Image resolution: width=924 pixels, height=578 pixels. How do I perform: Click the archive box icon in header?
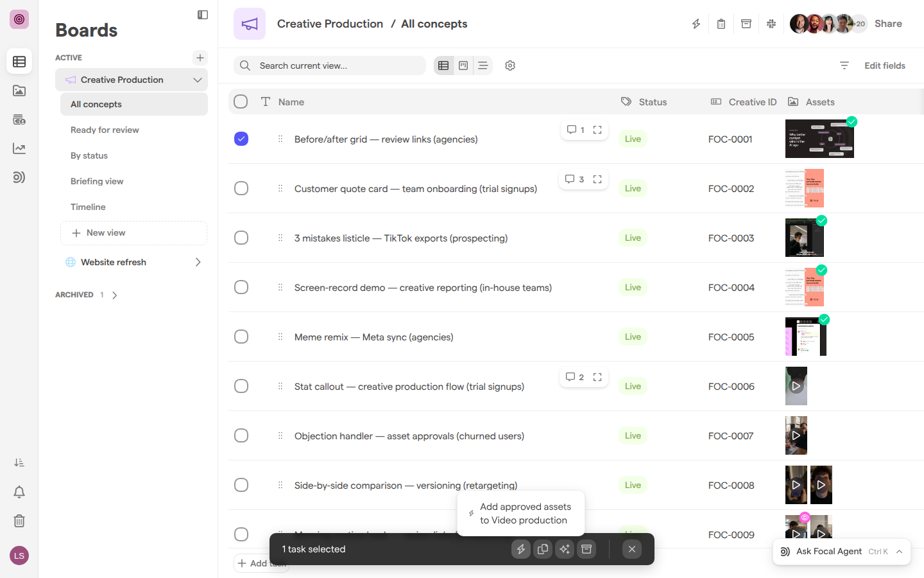(x=746, y=24)
